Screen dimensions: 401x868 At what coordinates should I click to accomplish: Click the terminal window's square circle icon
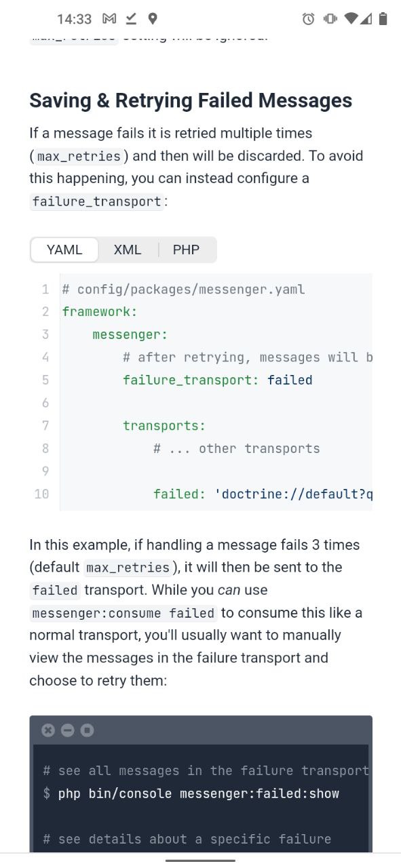pyautogui.click(x=87, y=730)
